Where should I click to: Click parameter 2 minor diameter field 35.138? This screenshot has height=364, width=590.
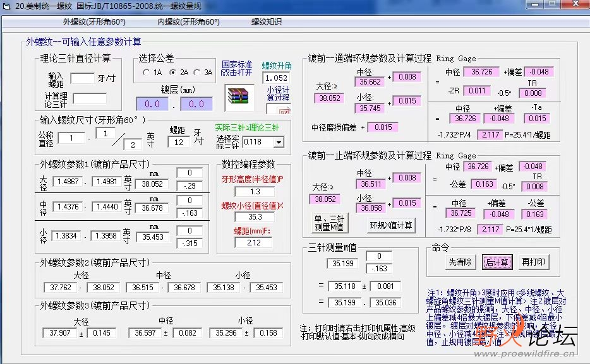pyautogui.click(x=224, y=288)
